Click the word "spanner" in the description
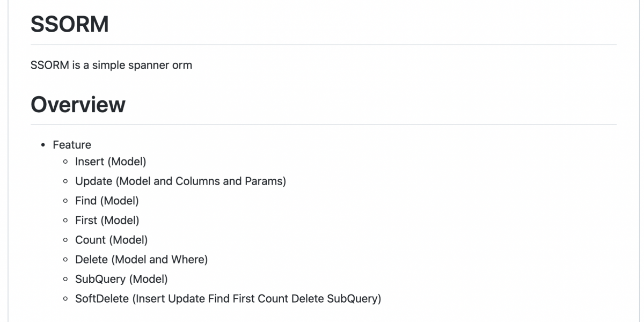Screen dimensions: 644x322 (x=149, y=66)
